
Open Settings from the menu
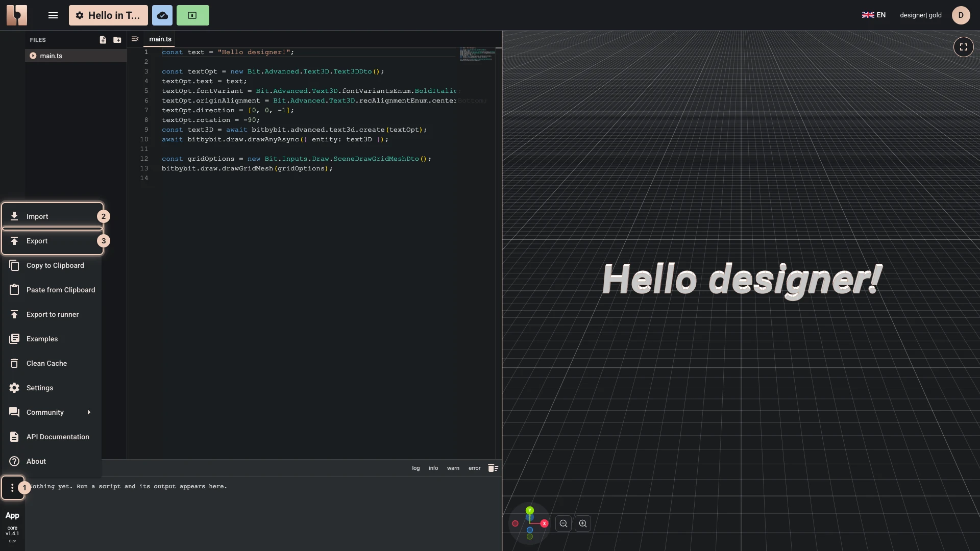pos(52,388)
